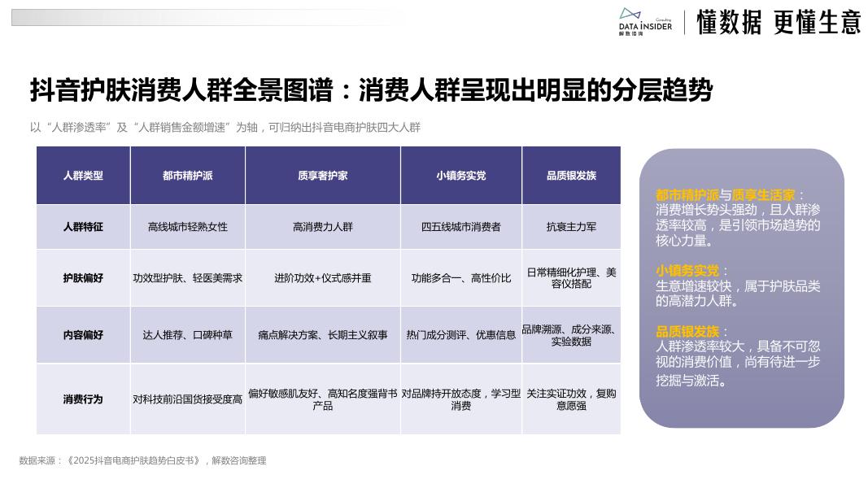Select the subtitle beginning '以"人群渗透率"'
The image size is (868, 488).
[225, 127]
